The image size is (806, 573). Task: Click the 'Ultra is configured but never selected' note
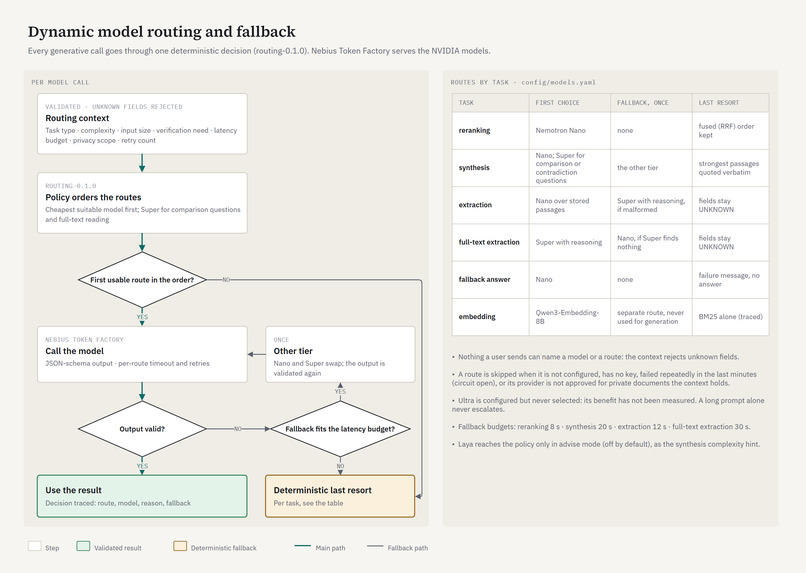pos(608,405)
